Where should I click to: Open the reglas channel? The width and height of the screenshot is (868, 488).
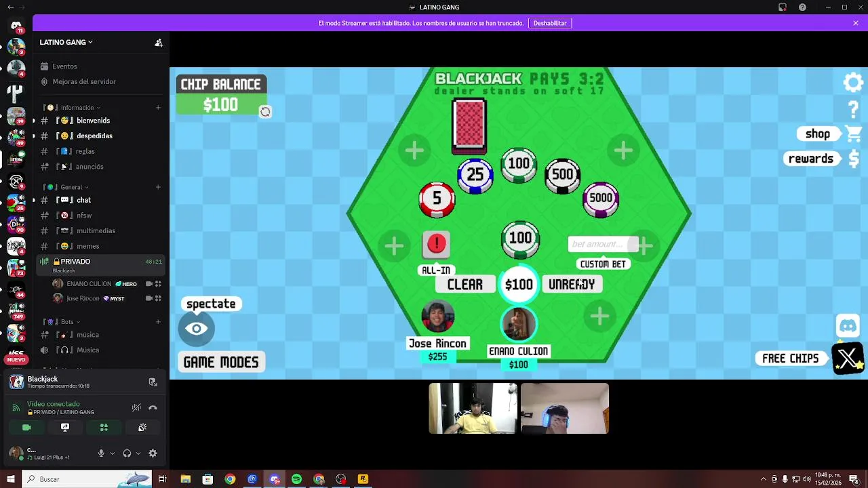pos(102,151)
